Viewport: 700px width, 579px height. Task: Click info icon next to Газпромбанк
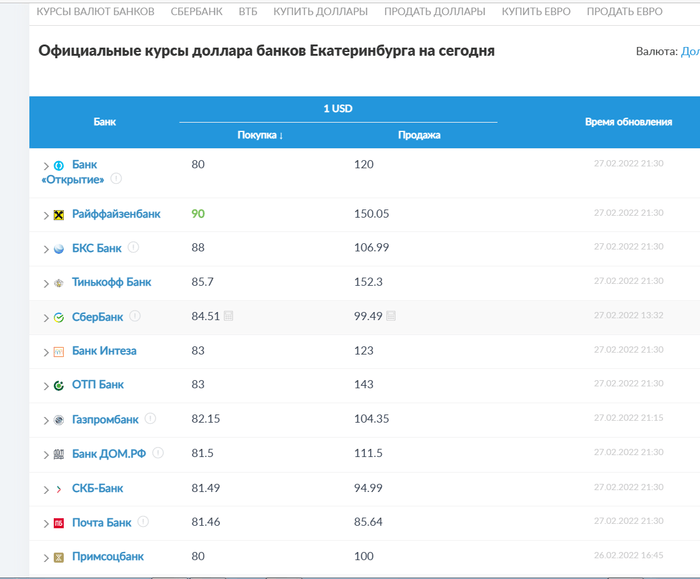coord(150,418)
